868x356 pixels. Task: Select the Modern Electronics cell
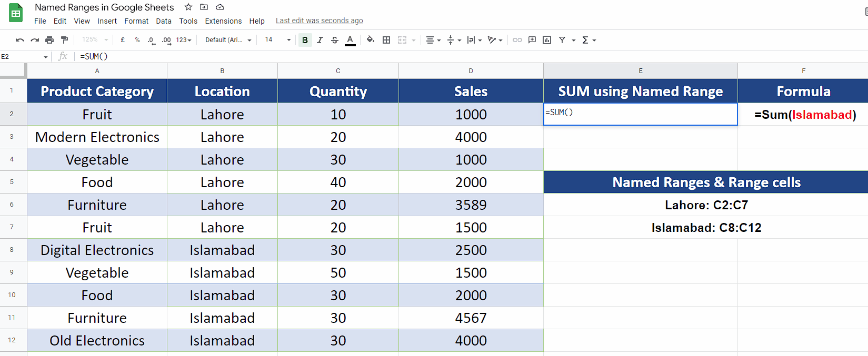[97, 137]
